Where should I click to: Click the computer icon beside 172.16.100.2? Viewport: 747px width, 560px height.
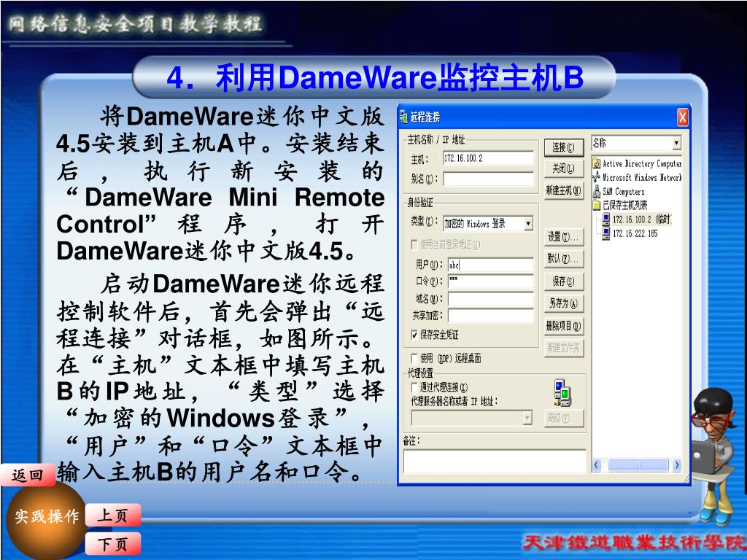click(605, 219)
